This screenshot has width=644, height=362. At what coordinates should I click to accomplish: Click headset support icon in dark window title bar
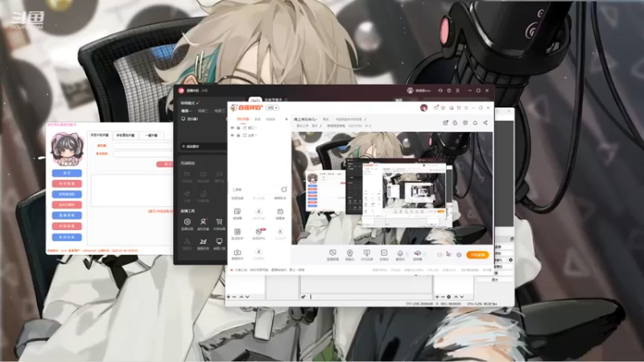pos(440,90)
